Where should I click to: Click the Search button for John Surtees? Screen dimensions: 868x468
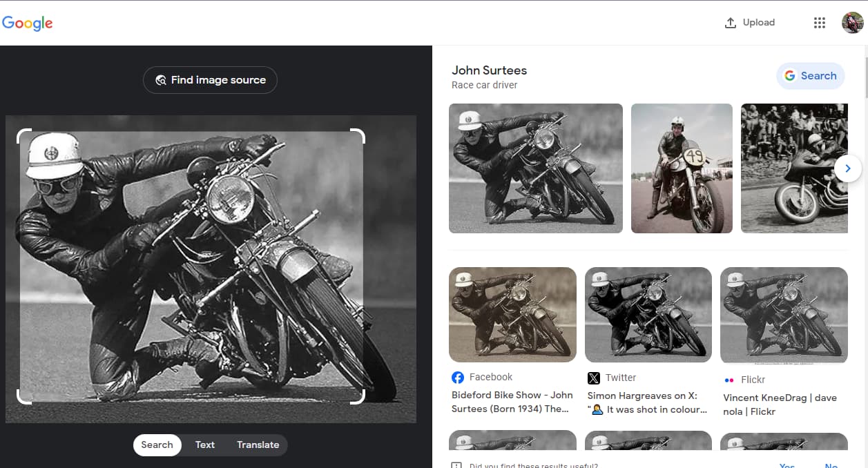pos(810,76)
